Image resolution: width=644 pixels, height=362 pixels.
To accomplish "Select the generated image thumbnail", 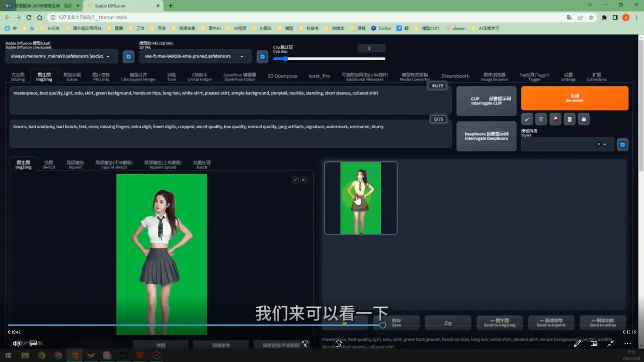I will pos(361,198).
